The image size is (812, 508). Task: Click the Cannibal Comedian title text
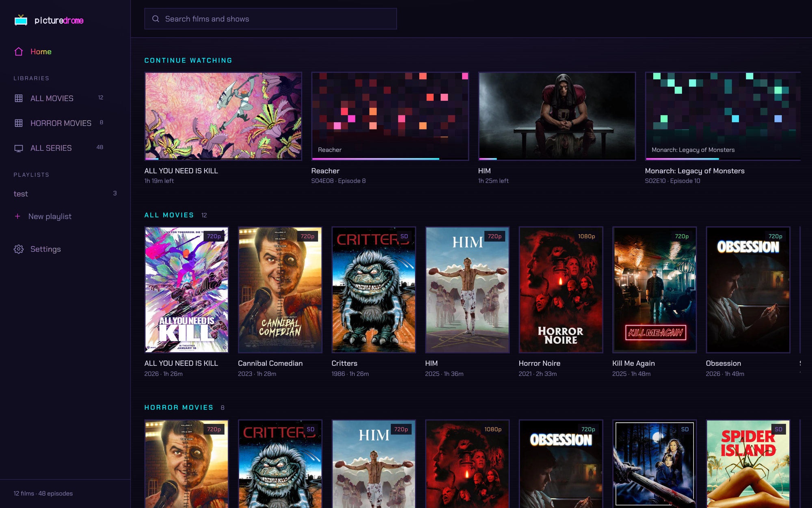(270, 363)
